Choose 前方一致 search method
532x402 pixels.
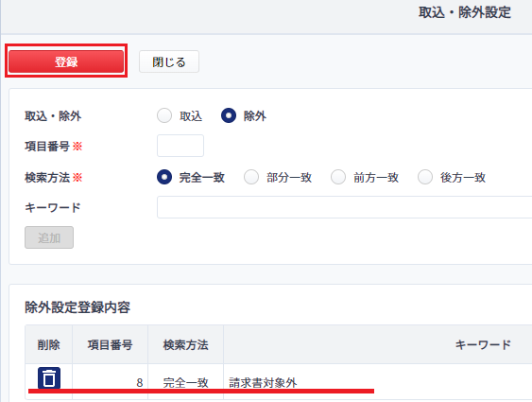tap(338, 177)
